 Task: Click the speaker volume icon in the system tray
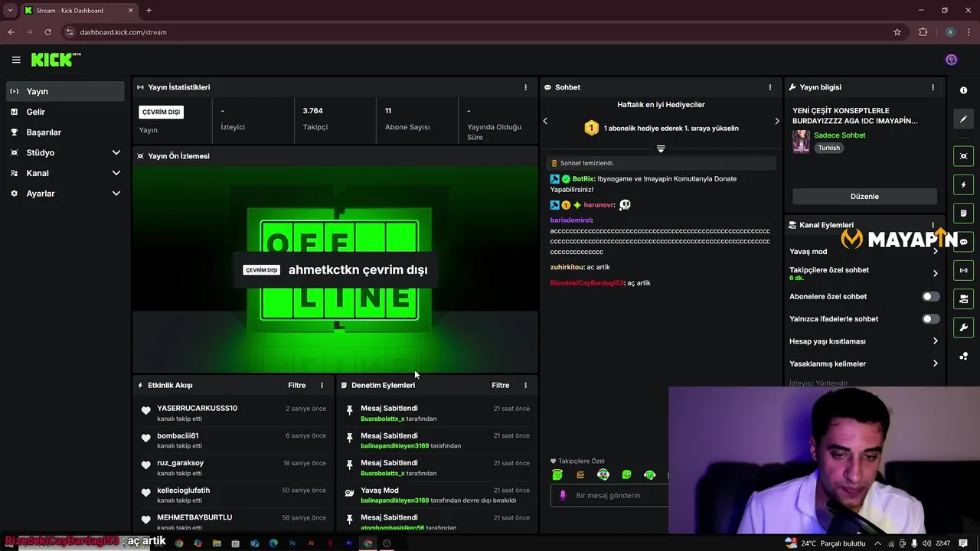(x=927, y=543)
